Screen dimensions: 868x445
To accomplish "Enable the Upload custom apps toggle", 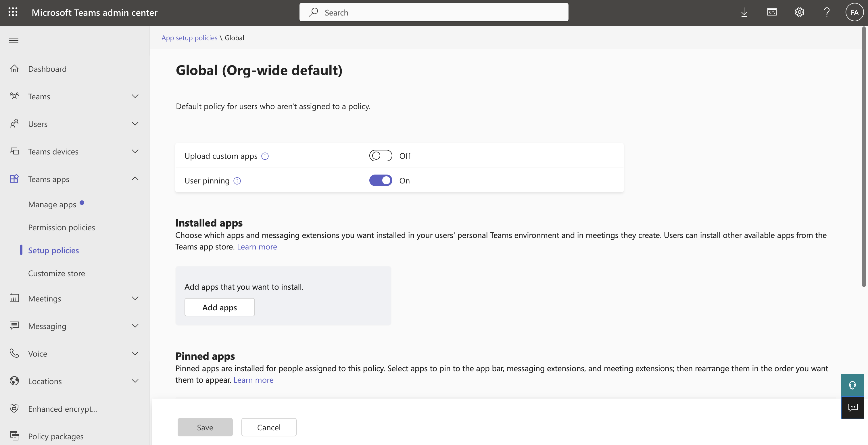I will [x=381, y=156].
